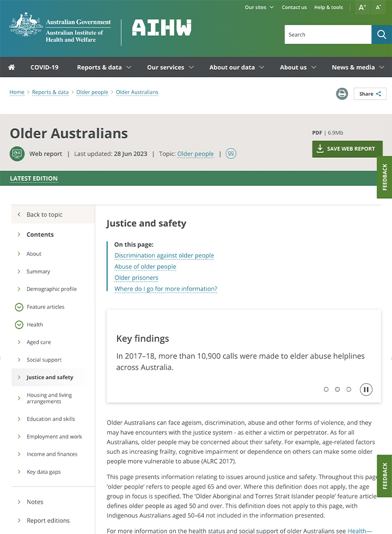Click the home icon in the navigation bar
Viewport: 392px width, 534px height.
[x=11, y=67]
